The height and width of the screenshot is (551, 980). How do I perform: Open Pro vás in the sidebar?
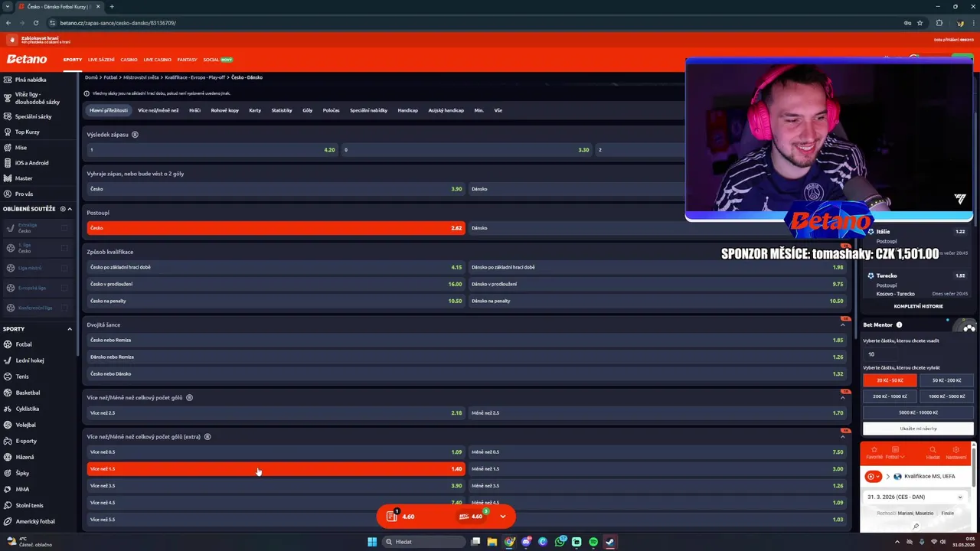coord(24,194)
